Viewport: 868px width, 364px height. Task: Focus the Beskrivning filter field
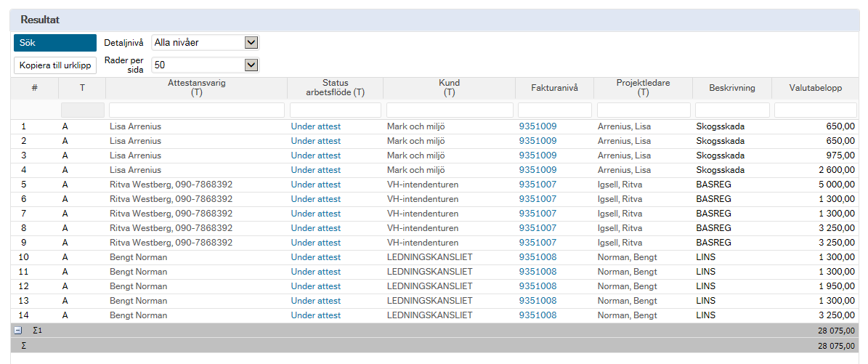pos(732,110)
